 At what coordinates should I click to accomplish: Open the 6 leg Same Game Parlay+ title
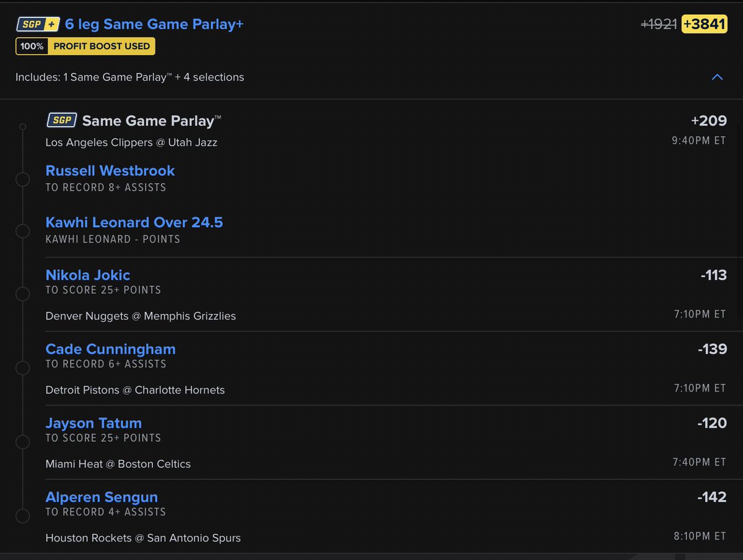click(155, 24)
